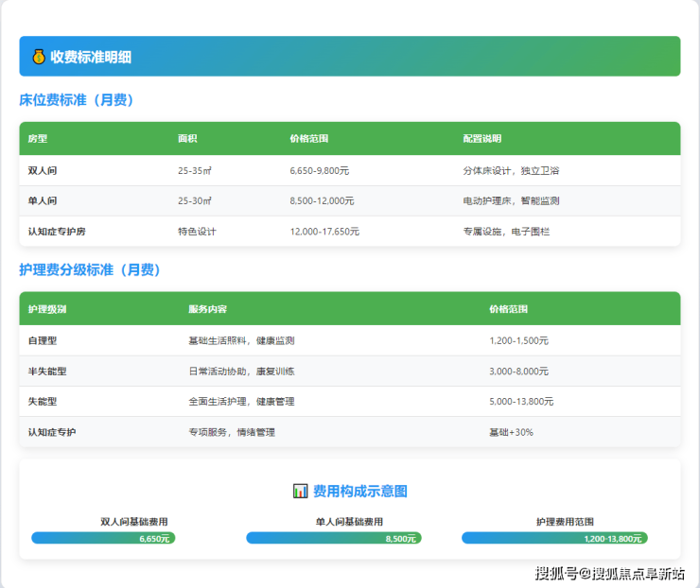Click the 房型 column header
Viewport: 700px width, 588px height.
coord(38,139)
